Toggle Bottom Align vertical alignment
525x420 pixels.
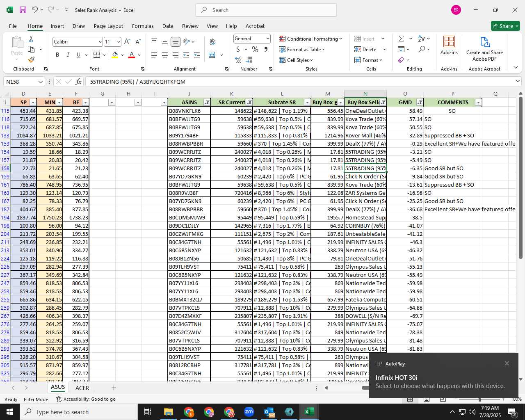coord(176,42)
